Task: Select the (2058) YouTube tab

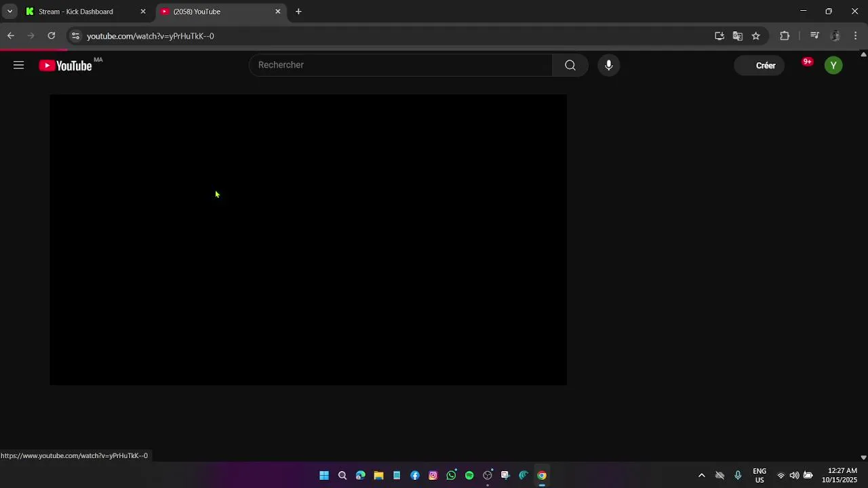Action: coord(220,12)
